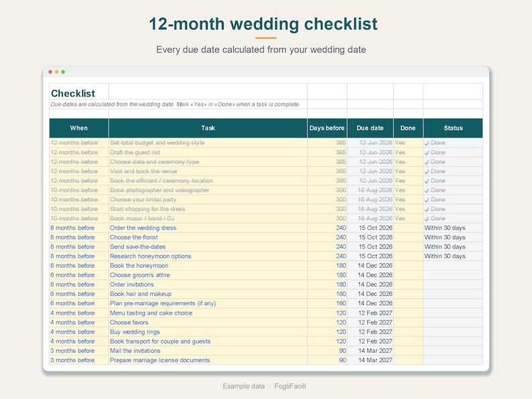Select task 'Choose favors'
Viewport: 532px width, 399px height.
pos(208,323)
